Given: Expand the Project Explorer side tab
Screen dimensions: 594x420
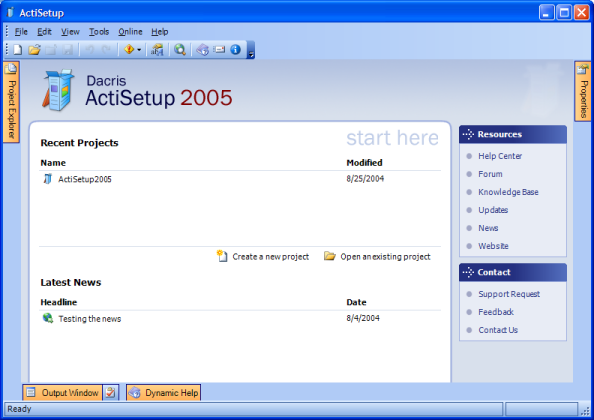Looking at the screenshot, I should [11, 102].
